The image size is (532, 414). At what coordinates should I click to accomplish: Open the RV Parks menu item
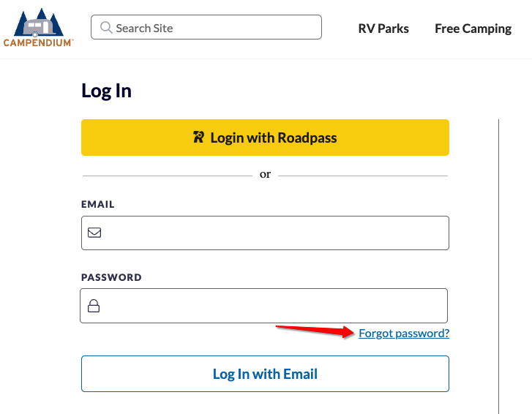pos(383,29)
